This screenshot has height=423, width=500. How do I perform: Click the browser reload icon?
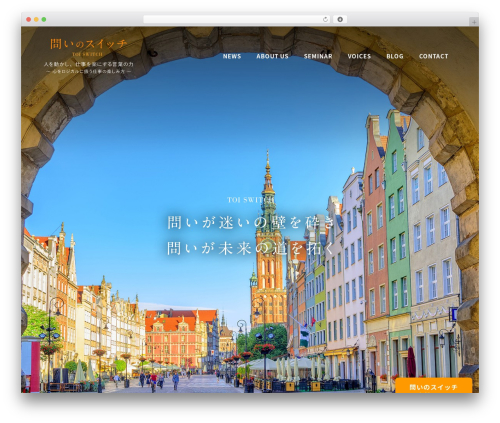point(325,19)
